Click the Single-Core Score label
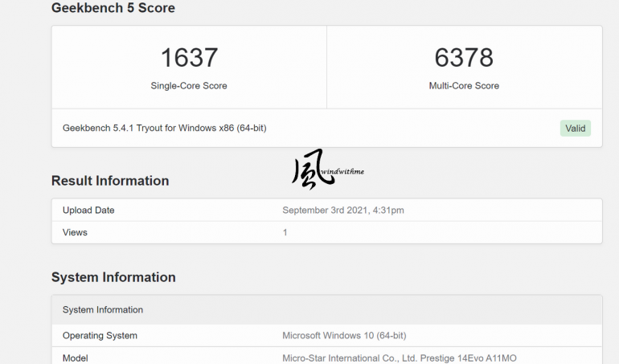 [x=189, y=86]
